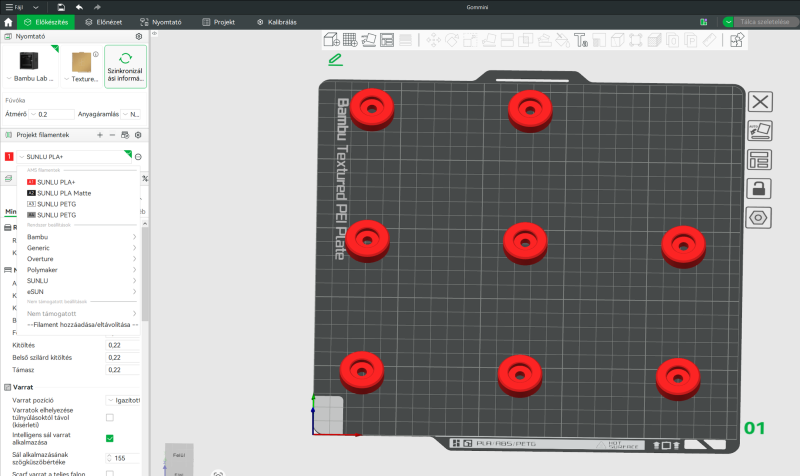The height and width of the screenshot is (476, 800).
Task: Expand the eSUN filament submenu
Action: pyautogui.click(x=79, y=291)
